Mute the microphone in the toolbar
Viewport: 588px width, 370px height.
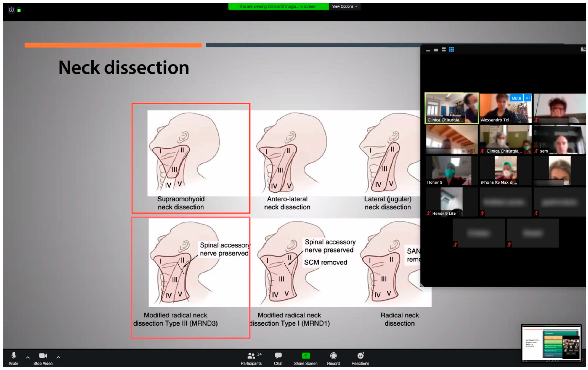tap(14, 356)
